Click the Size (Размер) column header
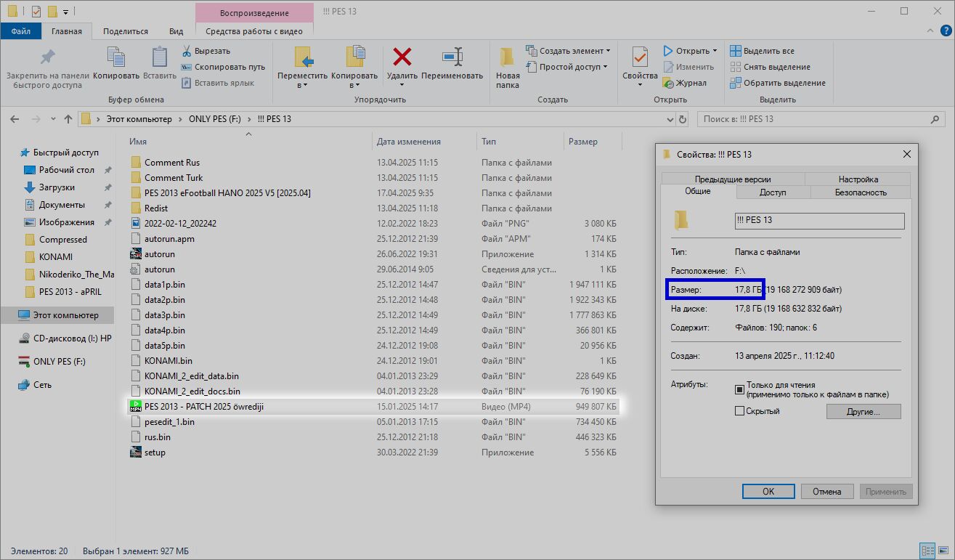This screenshot has height=560, width=955. 592,142
